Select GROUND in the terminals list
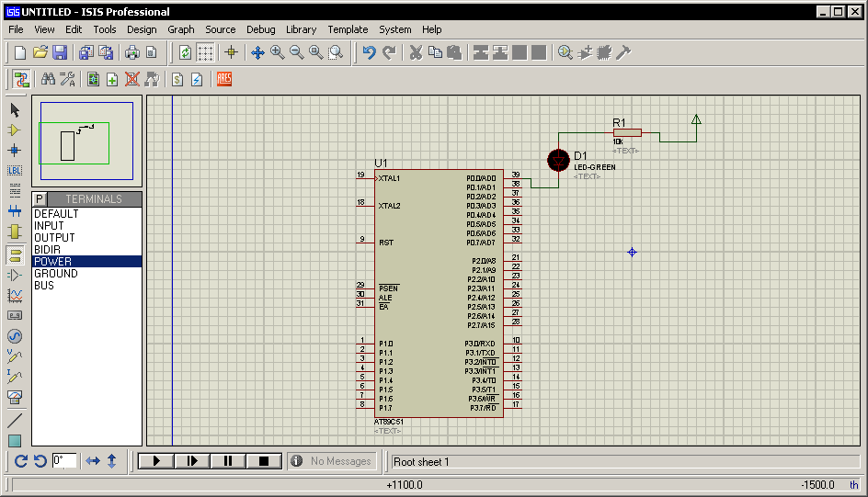Image resolution: width=868 pixels, height=497 pixels. [87, 274]
